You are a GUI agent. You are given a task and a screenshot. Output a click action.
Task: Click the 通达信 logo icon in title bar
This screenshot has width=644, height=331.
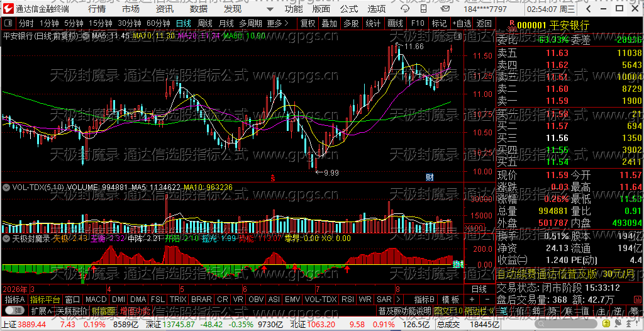click(9, 9)
